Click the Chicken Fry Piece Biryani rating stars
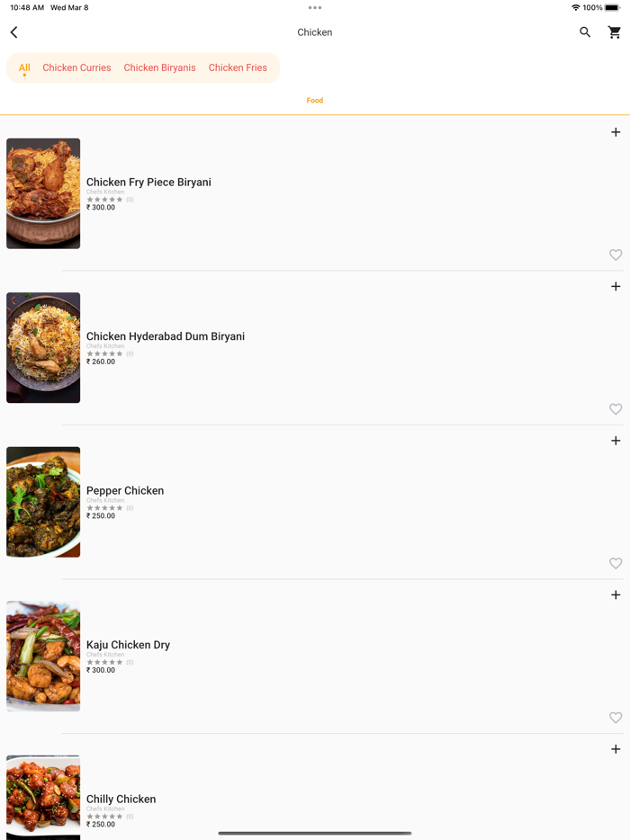630x840 pixels. tap(104, 200)
